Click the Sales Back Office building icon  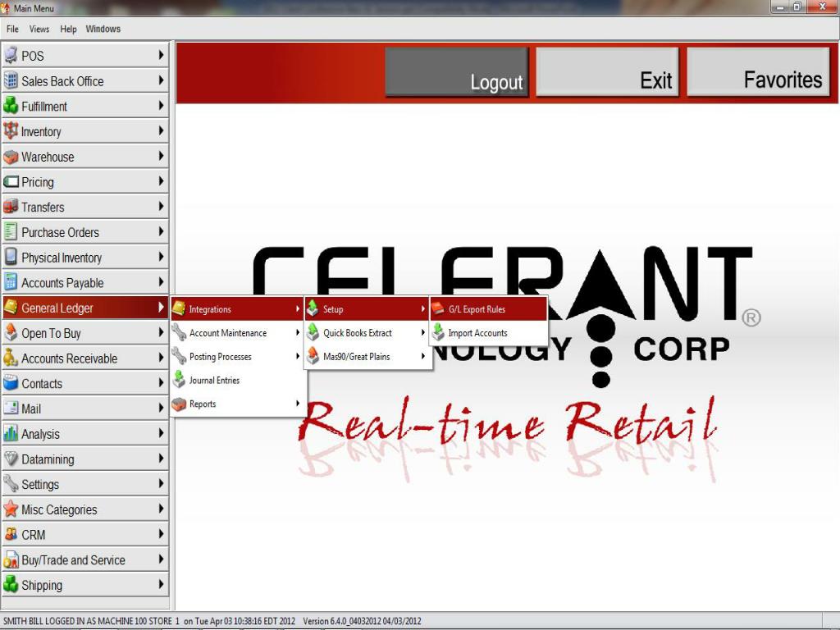pyautogui.click(x=11, y=80)
